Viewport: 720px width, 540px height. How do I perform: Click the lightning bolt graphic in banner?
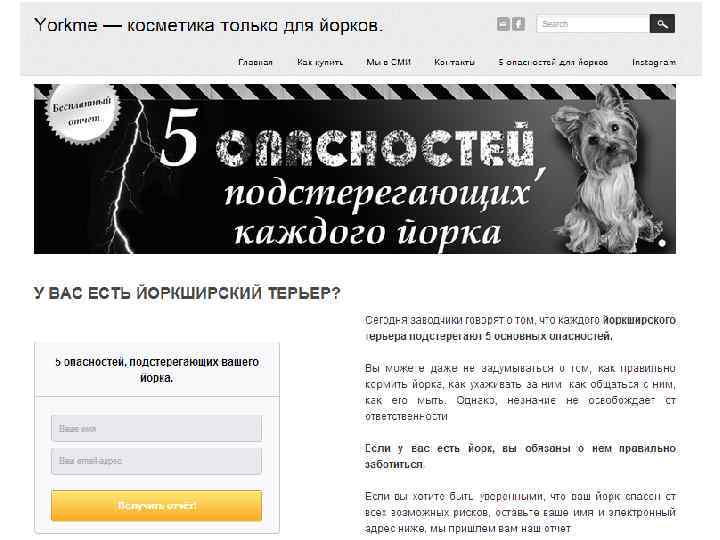(129, 177)
